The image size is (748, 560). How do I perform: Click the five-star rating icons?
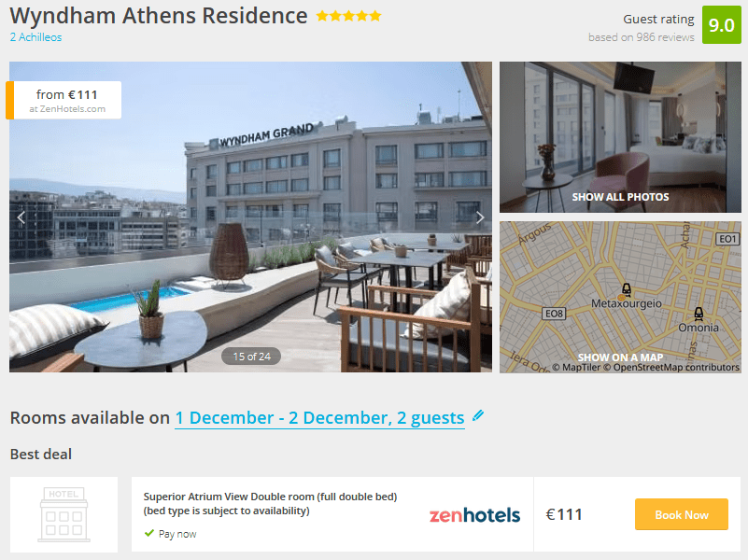348,16
